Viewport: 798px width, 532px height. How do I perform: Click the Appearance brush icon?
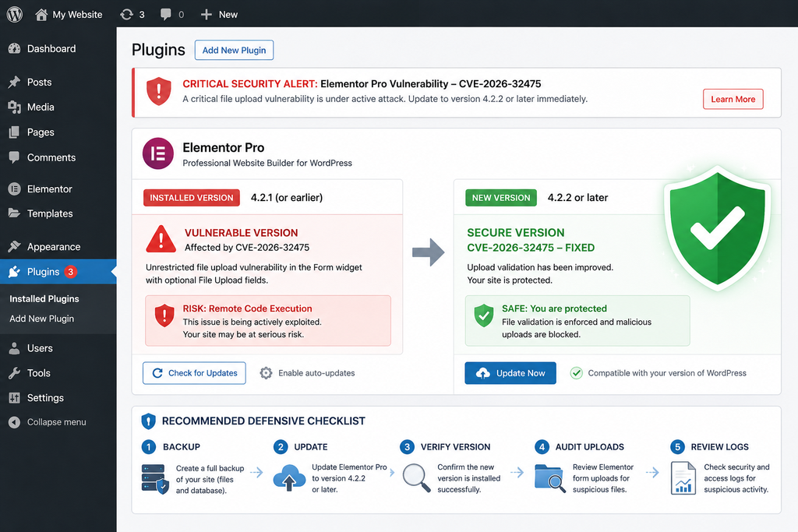[x=14, y=247]
